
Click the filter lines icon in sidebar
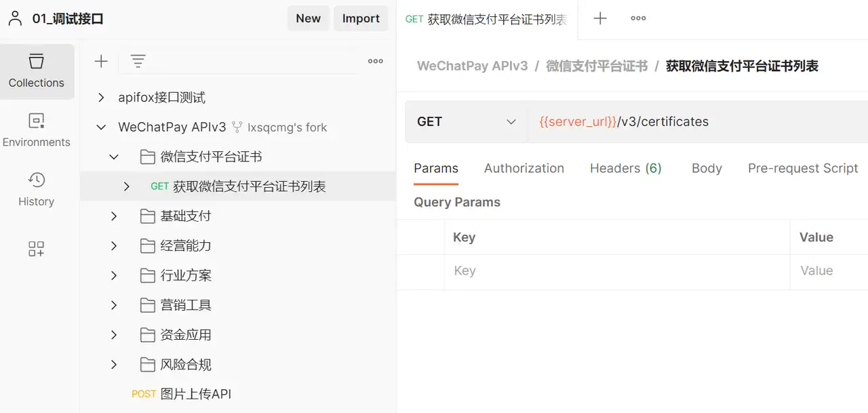[x=138, y=62]
